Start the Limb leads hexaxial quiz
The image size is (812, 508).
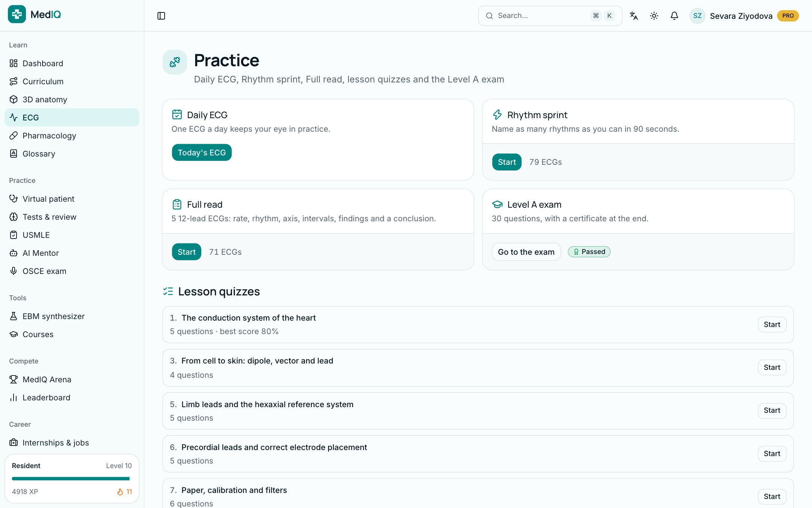coord(772,410)
